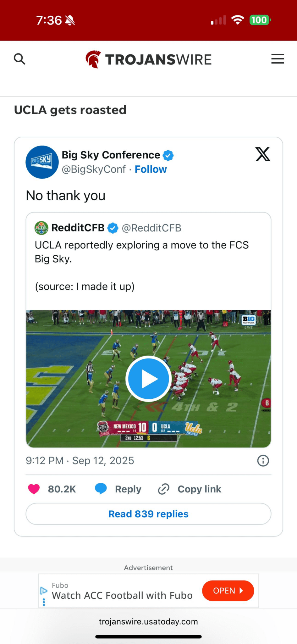Click the X logo on tweet
Image resolution: width=297 pixels, height=644 pixels.
point(263,154)
